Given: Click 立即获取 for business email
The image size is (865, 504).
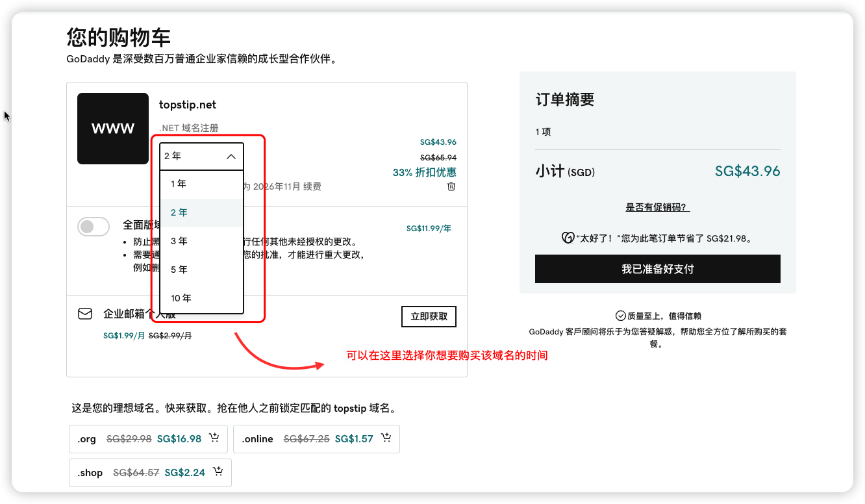Looking at the screenshot, I should 429,317.
